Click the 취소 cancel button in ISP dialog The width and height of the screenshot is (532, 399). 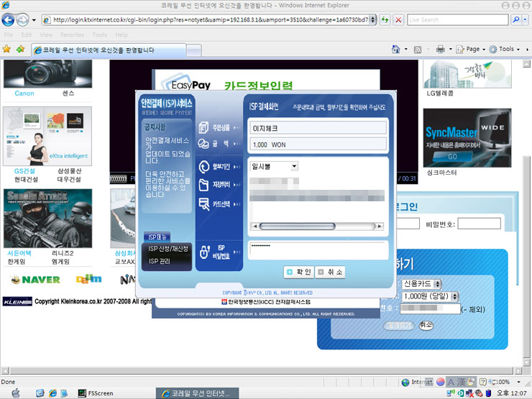330,272
